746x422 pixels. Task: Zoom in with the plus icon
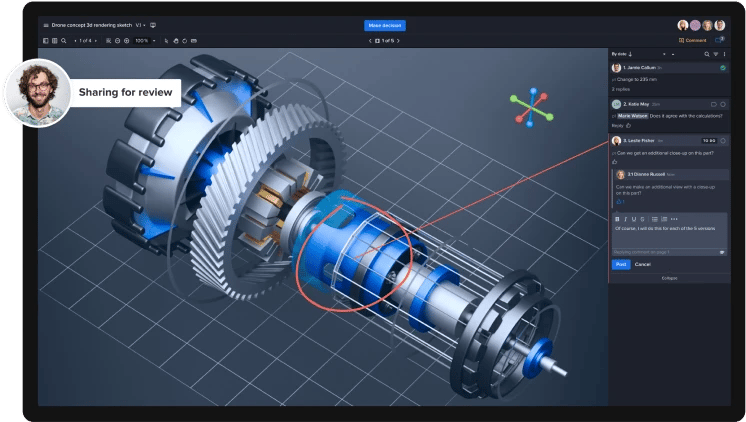[127, 41]
